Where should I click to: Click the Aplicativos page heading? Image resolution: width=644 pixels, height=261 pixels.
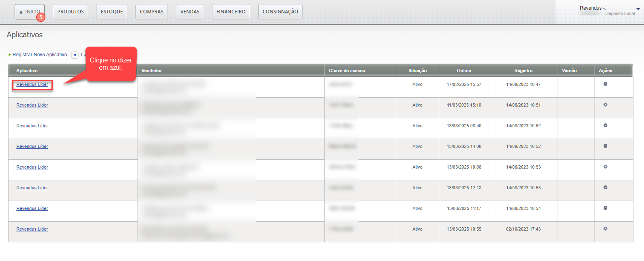25,35
